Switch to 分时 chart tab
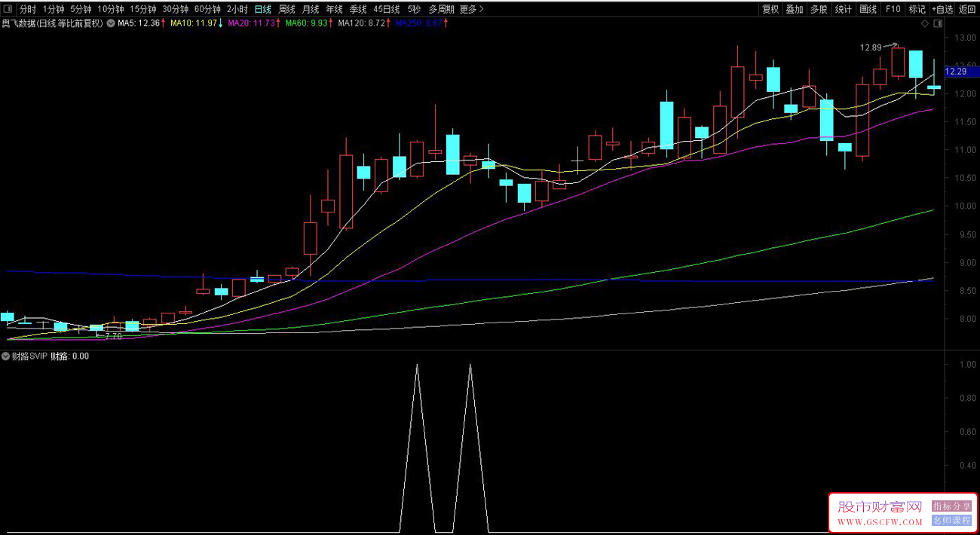This screenshot has width=980, height=535. 27,10
